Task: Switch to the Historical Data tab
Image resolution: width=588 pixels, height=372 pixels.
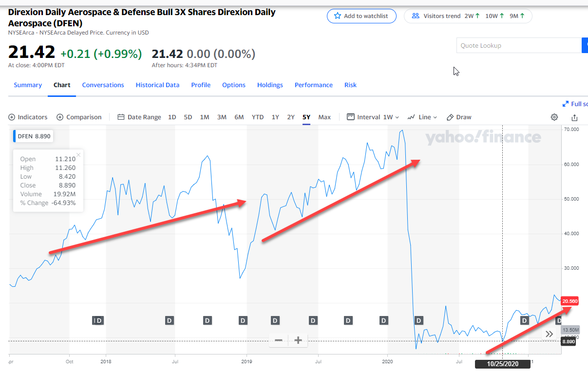Action: pos(157,85)
